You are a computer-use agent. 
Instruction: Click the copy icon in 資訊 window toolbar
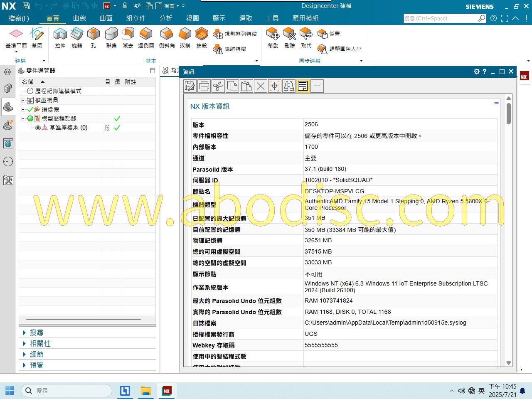(232, 86)
